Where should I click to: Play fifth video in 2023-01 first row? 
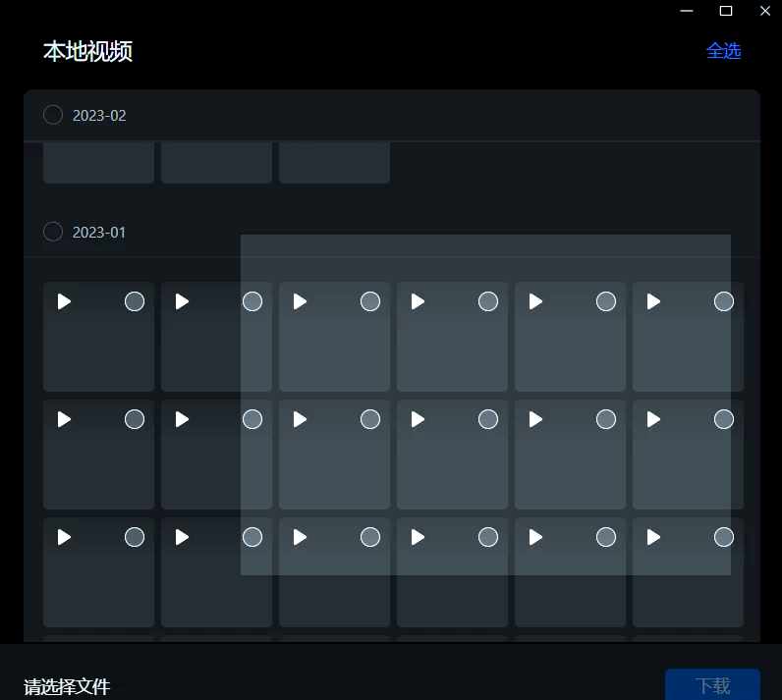click(x=535, y=301)
